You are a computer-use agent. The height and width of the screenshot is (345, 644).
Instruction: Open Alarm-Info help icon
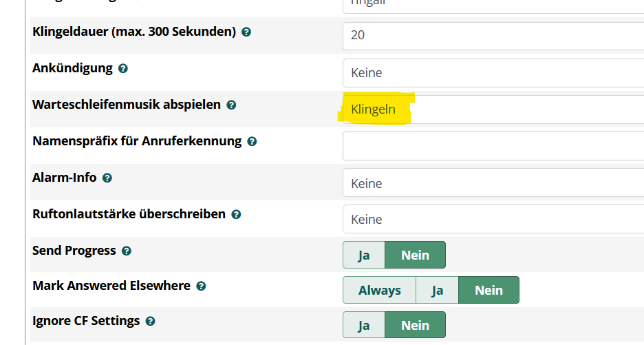[107, 178]
